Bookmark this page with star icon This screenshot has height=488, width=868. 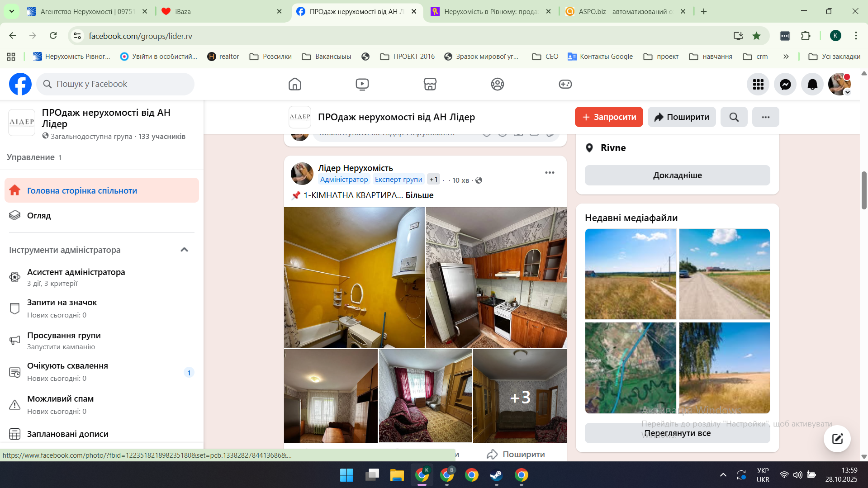click(756, 36)
